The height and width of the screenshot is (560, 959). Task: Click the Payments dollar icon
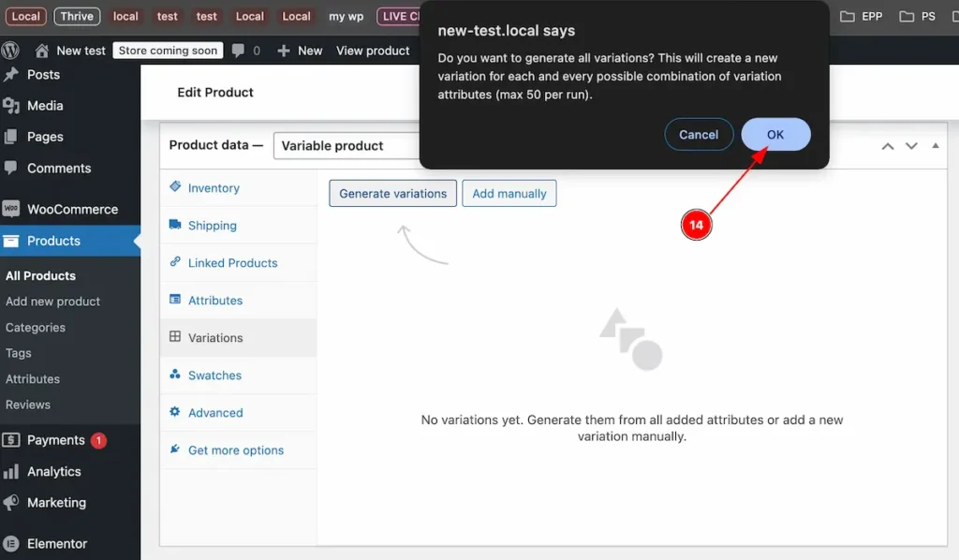coord(11,440)
